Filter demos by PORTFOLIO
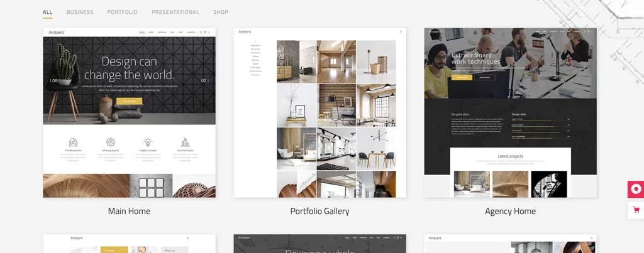 pos(123,12)
